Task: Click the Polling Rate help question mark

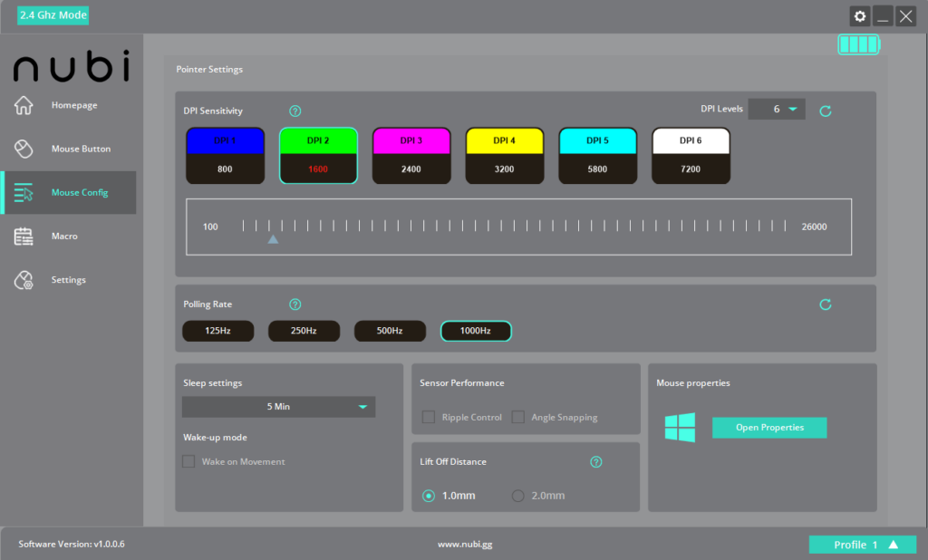Action: pyautogui.click(x=295, y=304)
